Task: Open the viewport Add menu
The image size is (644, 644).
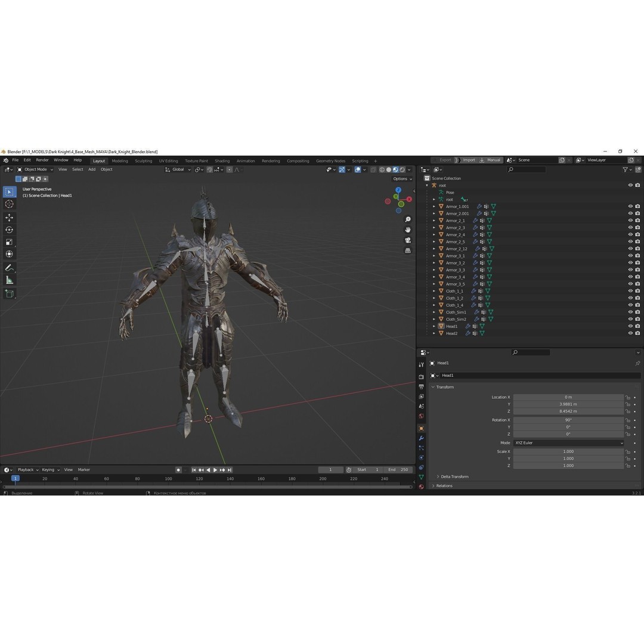Action: [92, 169]
